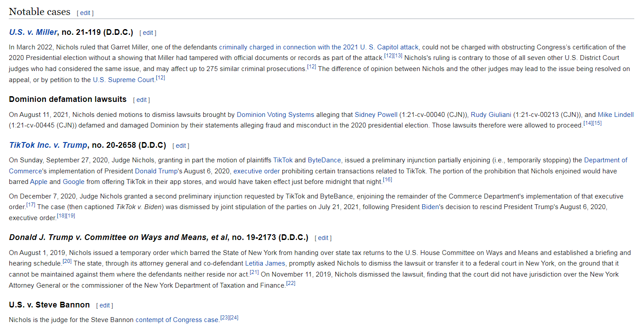Open the TikTok article link
Image resolution: width=644 pixels, height=326 pixels.
(x=283, y=160)
